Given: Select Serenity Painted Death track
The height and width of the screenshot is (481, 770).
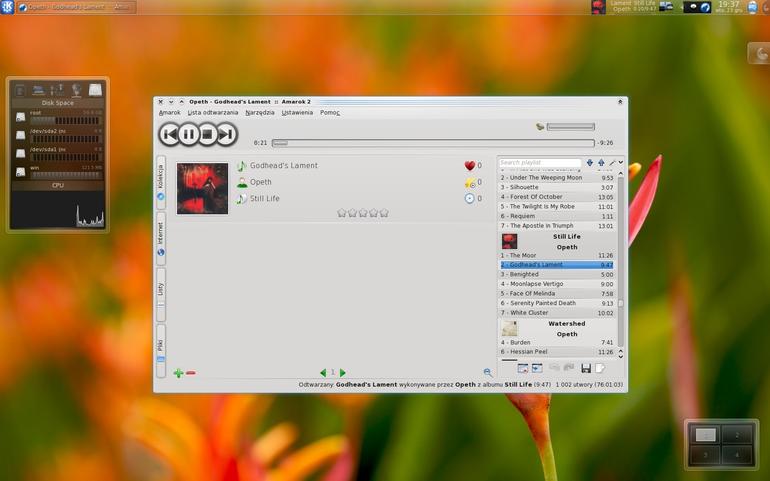Looking at the screenshot, I should click(557, 303).
